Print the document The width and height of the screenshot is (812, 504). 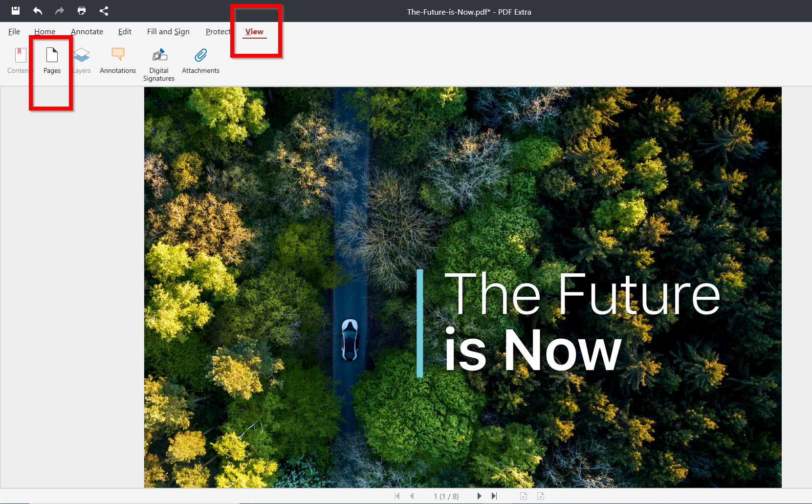(x=81, y=11)
